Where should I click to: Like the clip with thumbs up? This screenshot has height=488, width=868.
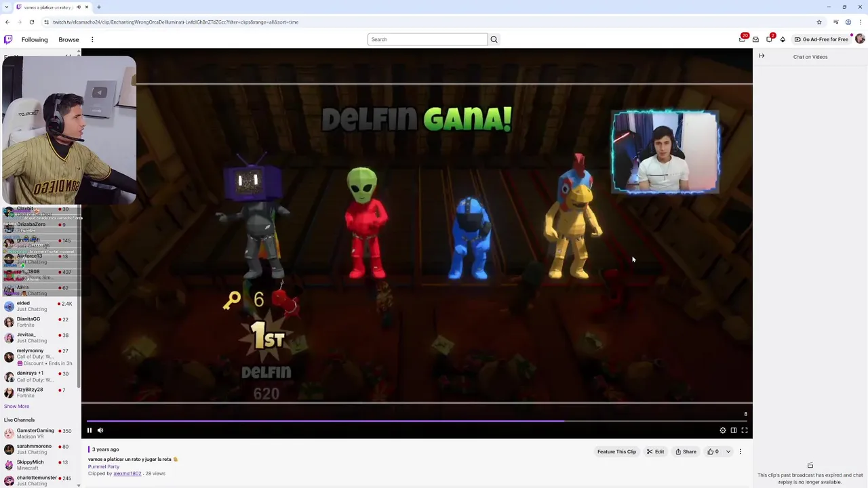[713, 451]
